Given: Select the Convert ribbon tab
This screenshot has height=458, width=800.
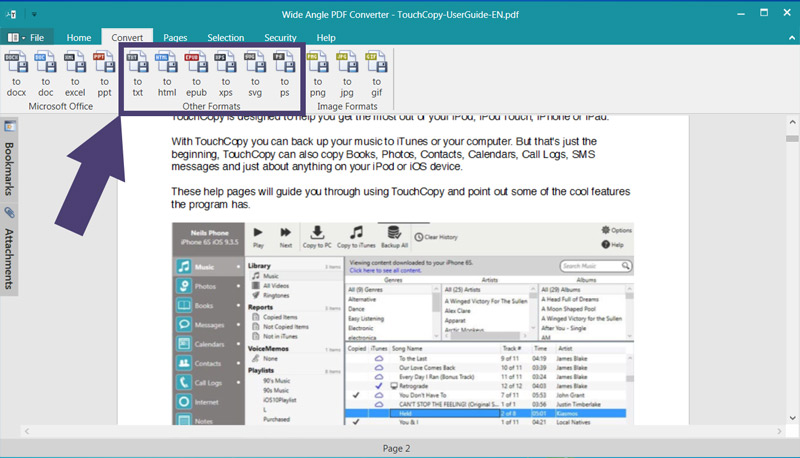Looking at the screenshot, I should (127, 37).
